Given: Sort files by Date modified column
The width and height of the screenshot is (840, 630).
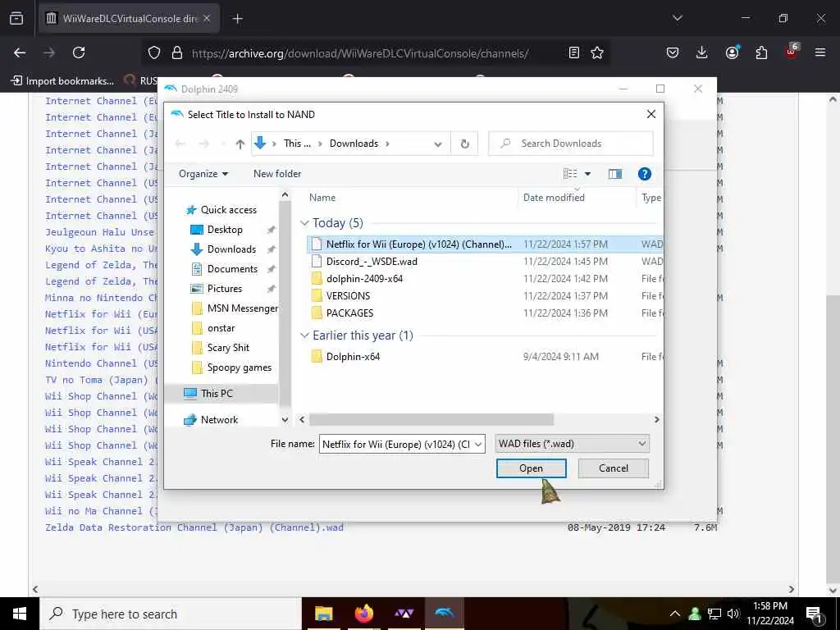Looking at the screenshot, I should coord(554,198).
